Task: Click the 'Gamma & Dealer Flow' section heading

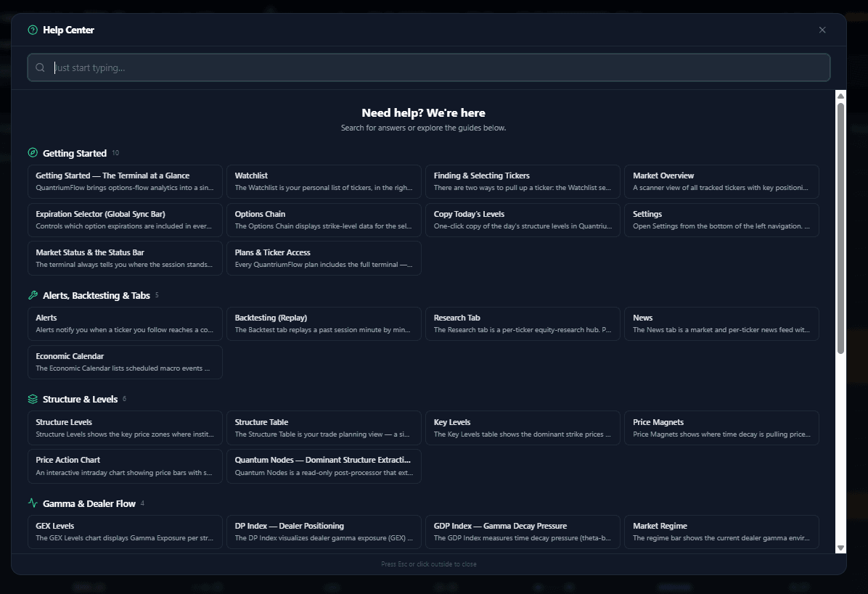Action: point(89,503)
